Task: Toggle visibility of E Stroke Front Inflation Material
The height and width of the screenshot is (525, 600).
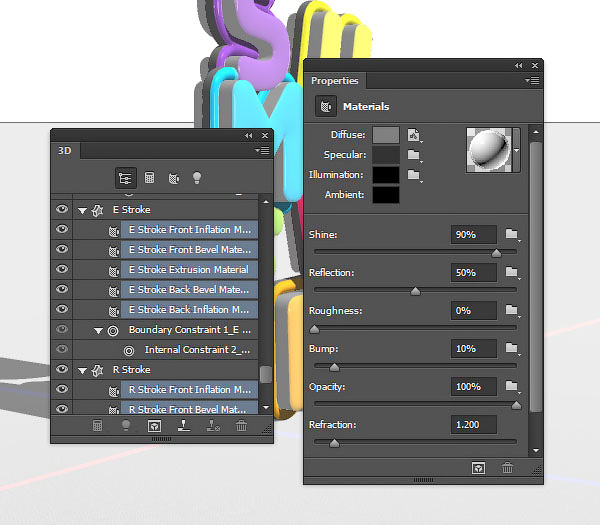Action: click(x=62, y=229)
